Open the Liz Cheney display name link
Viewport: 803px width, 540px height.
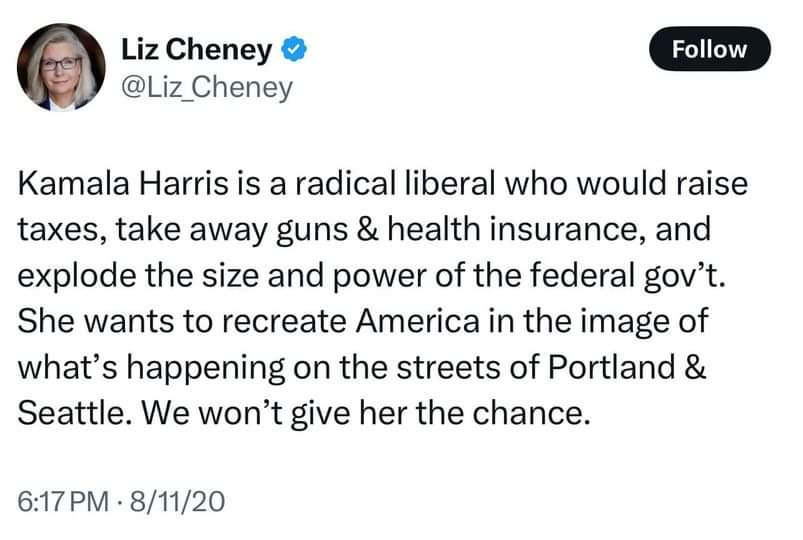click(196, 50)
